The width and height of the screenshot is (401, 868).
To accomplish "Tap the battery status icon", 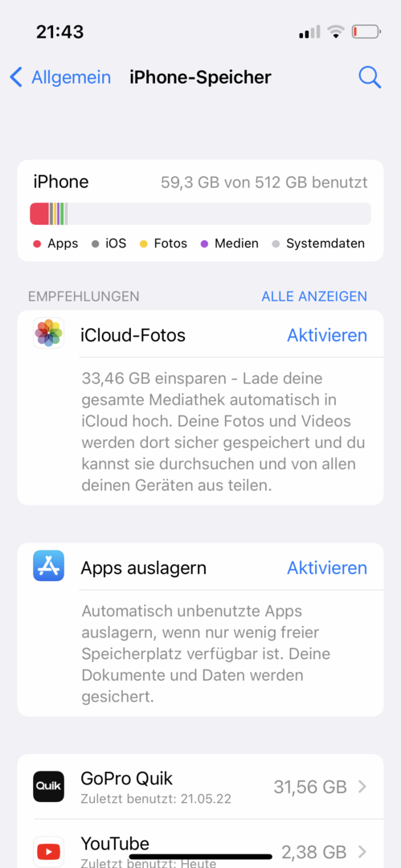I will (366, 31).
